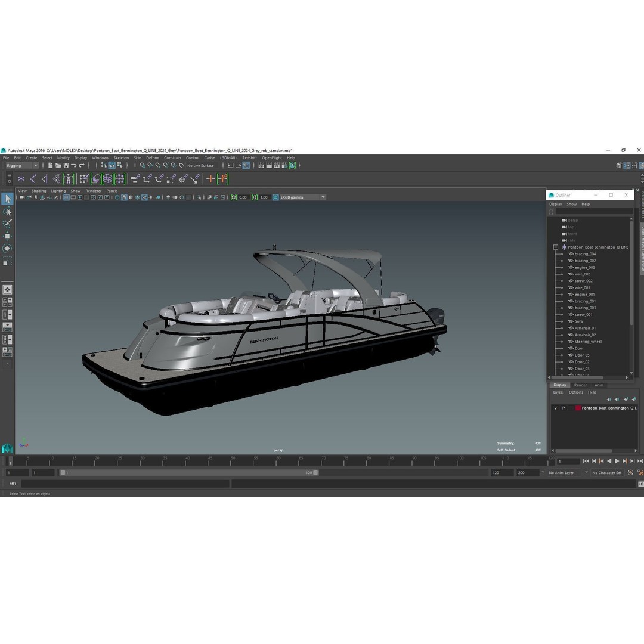Click the Create Lattice shelf icon
644x644 pixels.
[x=107, y=179]
